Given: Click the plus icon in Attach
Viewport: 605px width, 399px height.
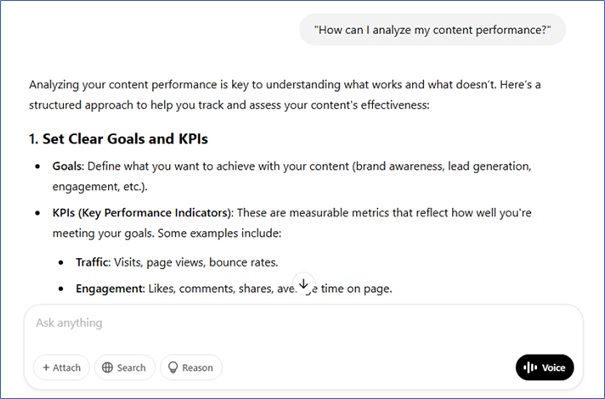Looking at the screenshot, I should (46, 367).
